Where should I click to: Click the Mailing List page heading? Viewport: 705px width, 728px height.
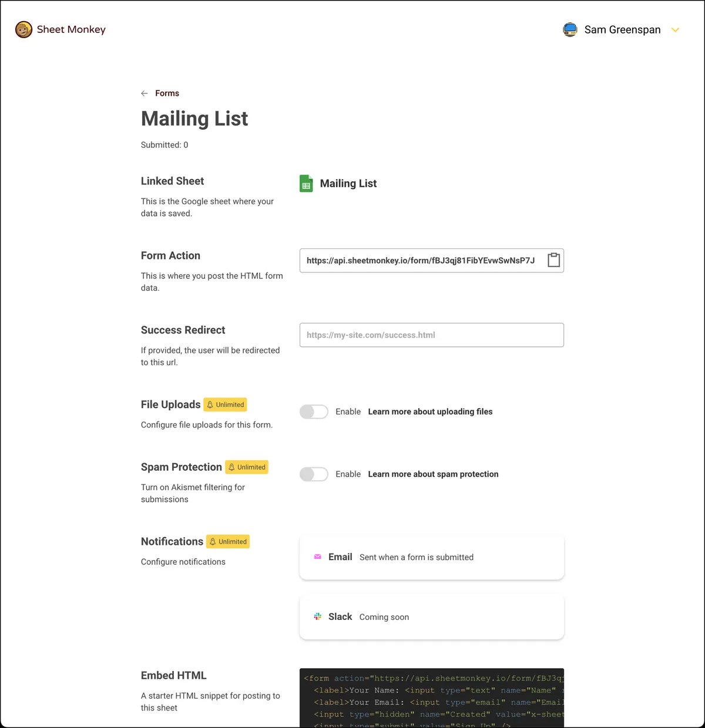pos(194,119)
